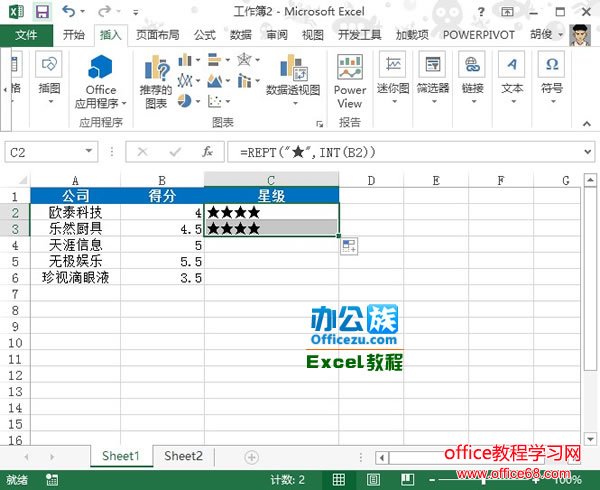Switch to Normal view in status bar
The width and height of the screenshot is (600, 490).
click(x=339, y=480)
